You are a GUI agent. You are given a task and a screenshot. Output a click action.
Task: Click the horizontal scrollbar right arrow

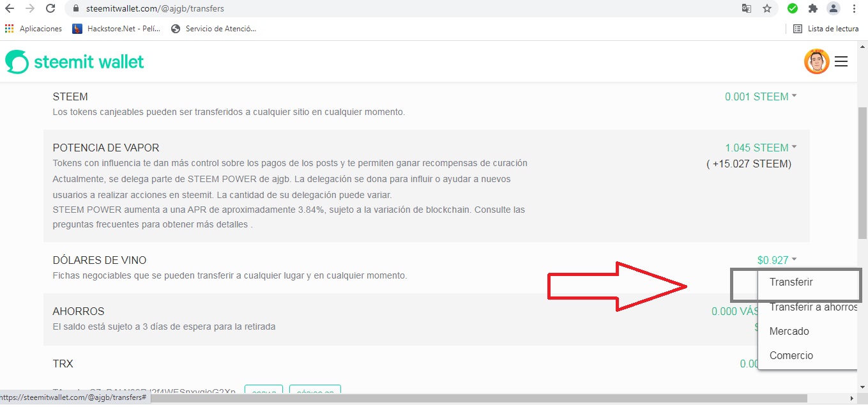click(852, 399)
